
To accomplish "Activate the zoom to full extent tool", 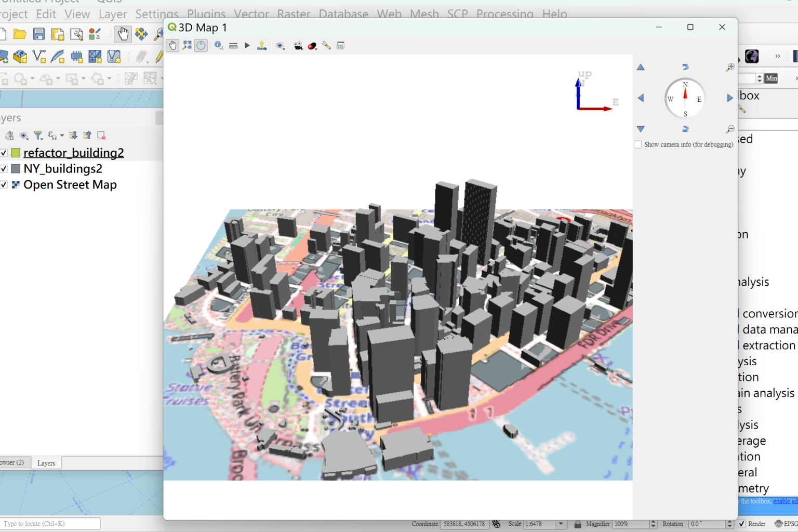I will 187,45.
